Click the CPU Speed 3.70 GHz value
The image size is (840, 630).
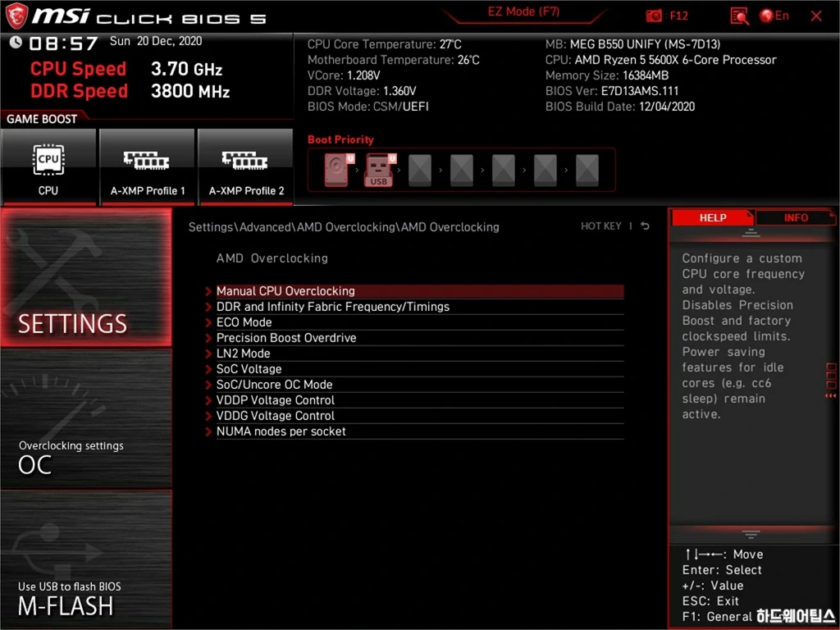coord(186,69)
